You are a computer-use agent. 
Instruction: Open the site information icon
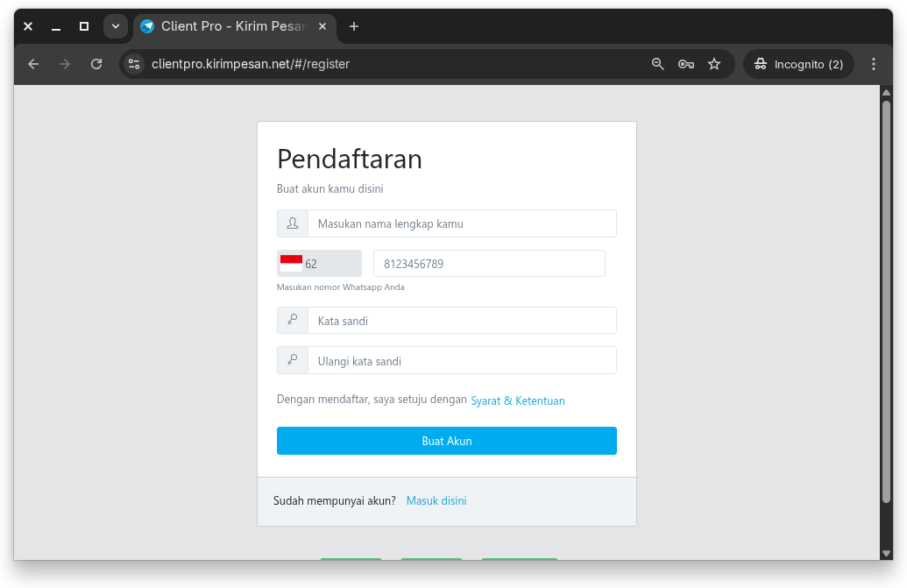tap(134, 64)
